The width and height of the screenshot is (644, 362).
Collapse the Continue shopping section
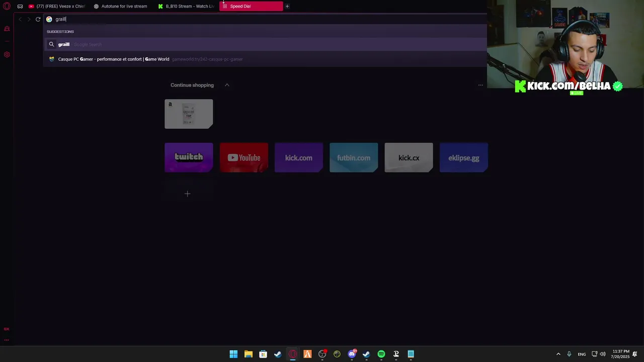227,85
